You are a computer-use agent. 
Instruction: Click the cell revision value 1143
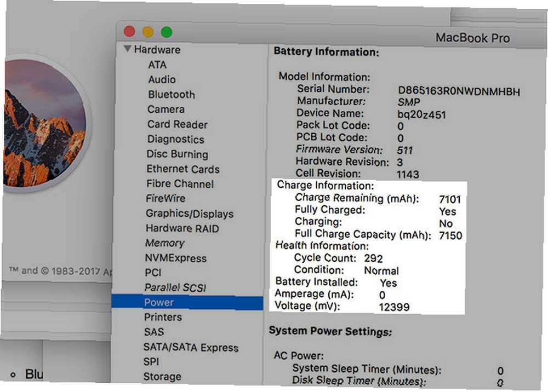[408, 174]
